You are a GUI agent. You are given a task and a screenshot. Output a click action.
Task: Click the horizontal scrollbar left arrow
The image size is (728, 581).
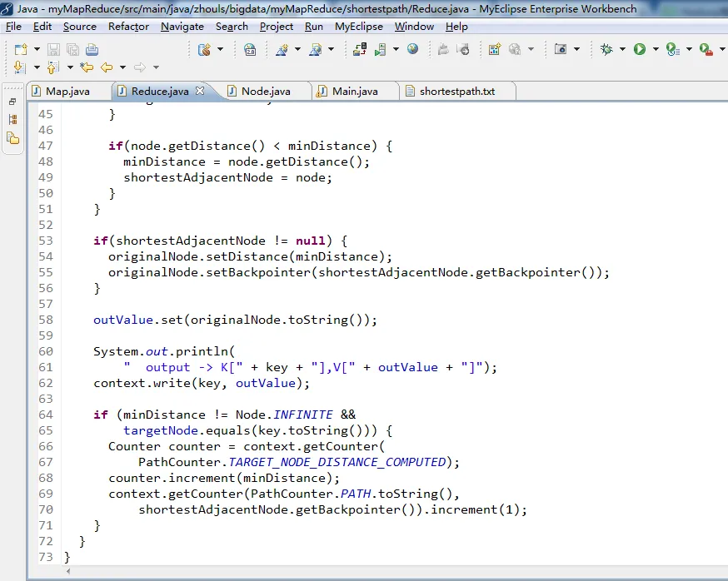68,572
